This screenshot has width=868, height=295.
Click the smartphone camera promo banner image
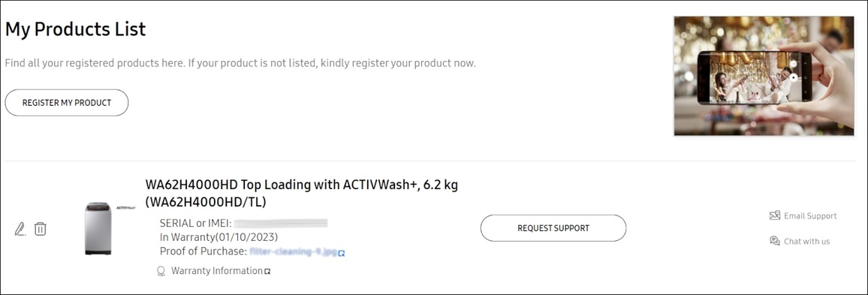tap(764, 76)
